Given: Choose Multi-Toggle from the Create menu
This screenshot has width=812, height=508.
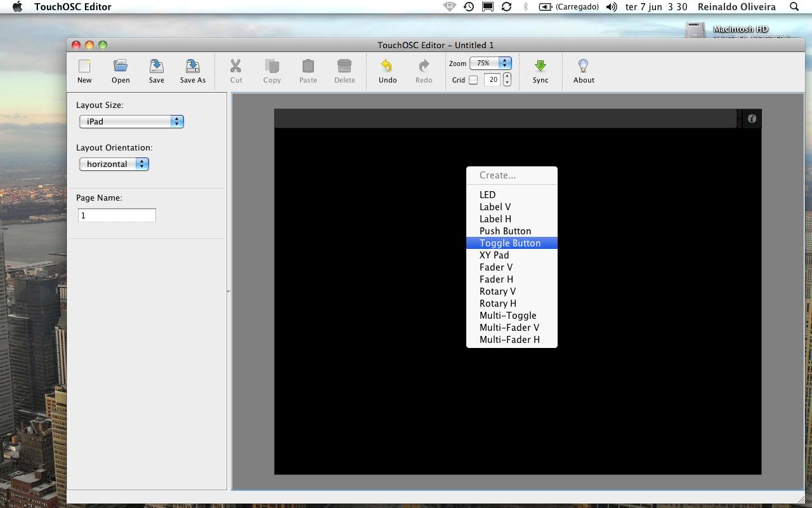Looking at the screenshot, I should pyautogui.click(x=512, y=316).
